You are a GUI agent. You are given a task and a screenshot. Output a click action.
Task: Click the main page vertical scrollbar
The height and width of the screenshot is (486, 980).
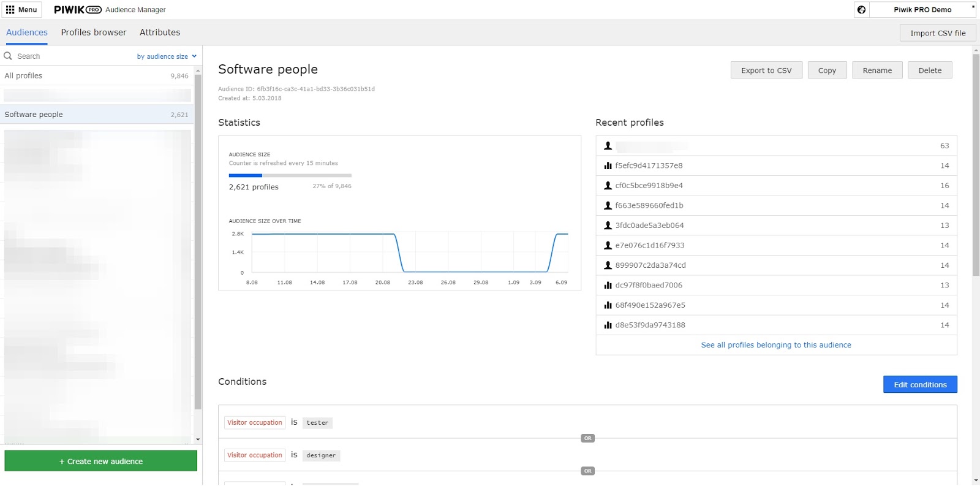click(x=976, y=165)
